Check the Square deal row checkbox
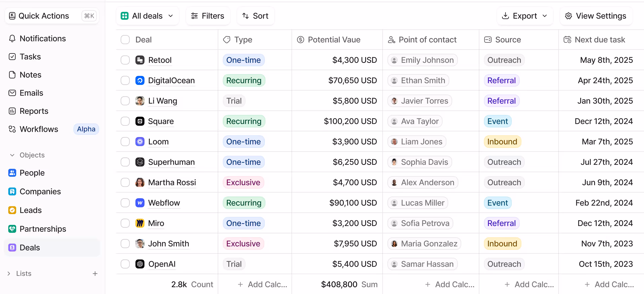The width and height of the screenshot is (644, 294). click(x=125, y=121)
